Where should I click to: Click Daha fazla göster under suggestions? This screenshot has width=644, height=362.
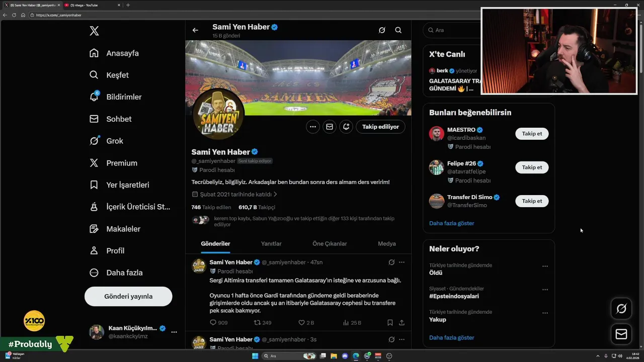[451, 223]
